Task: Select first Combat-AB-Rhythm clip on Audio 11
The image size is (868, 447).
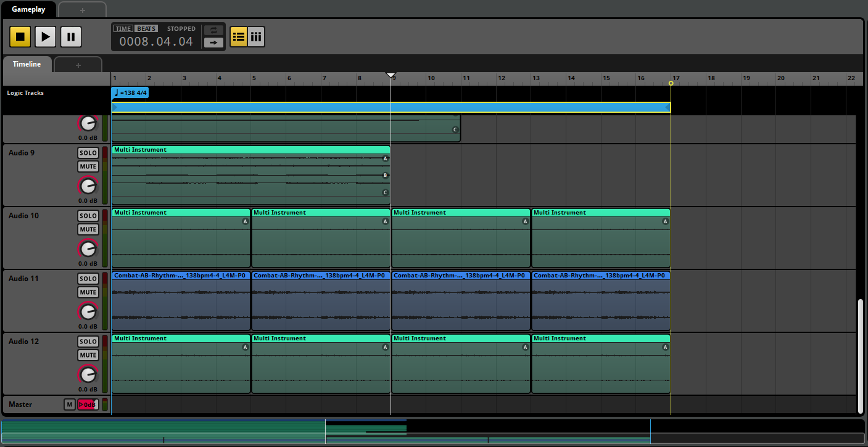Action: tap(181, 301)
